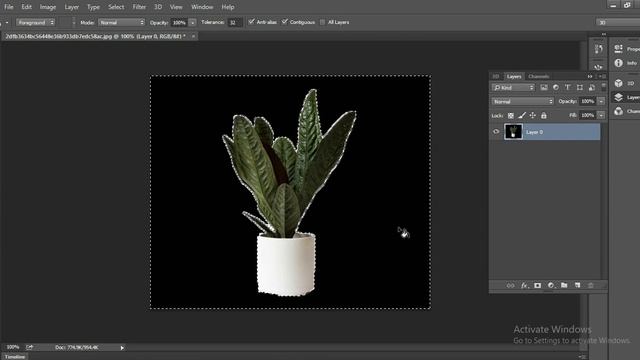
Task: Open the layer blend mode dropdown
Action: 523,102
